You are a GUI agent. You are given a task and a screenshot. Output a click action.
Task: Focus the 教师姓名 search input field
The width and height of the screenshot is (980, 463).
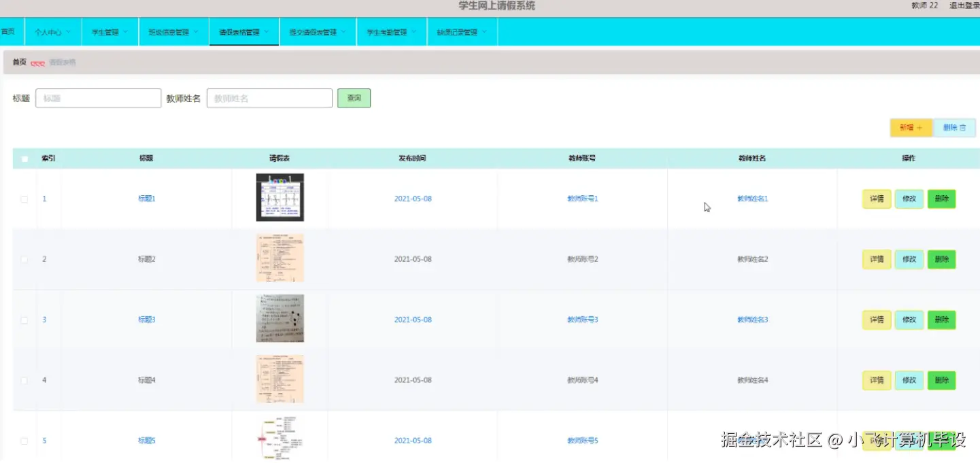pos(269,98)
